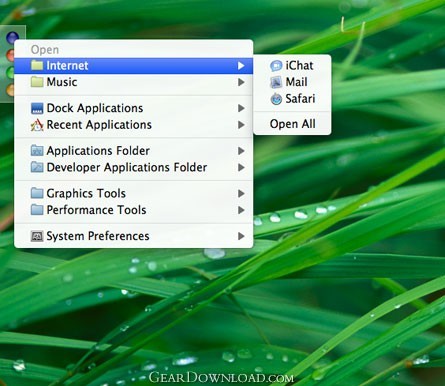The width and height of the screenshot is (445, 386).
Task: Expand the Graphics Tools submenu arrow
Action: (241, 193)
